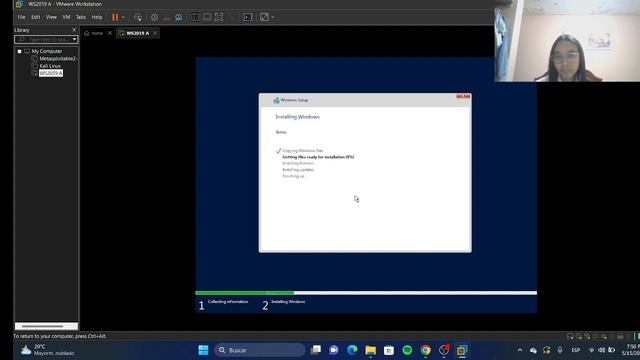Open the library search filter dropdown
Screen dimensions: 640x360
tap(74, 39)
